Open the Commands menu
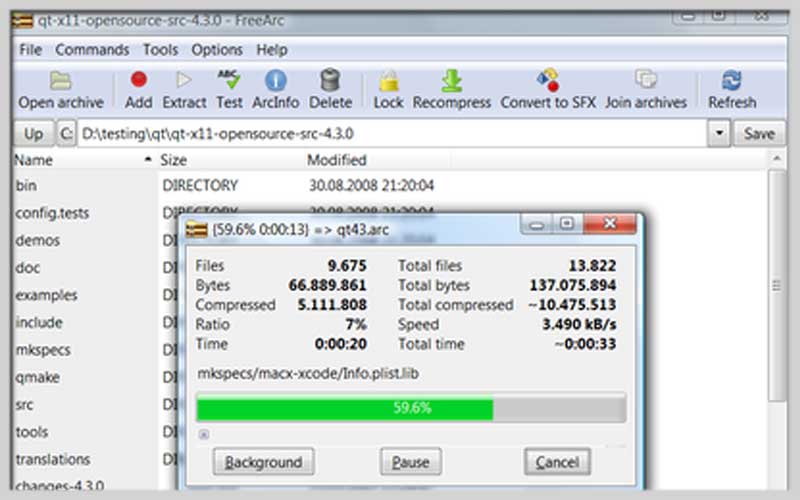Image resolution: width=800 pixels, height=500 pixels. tap(92, 50)
